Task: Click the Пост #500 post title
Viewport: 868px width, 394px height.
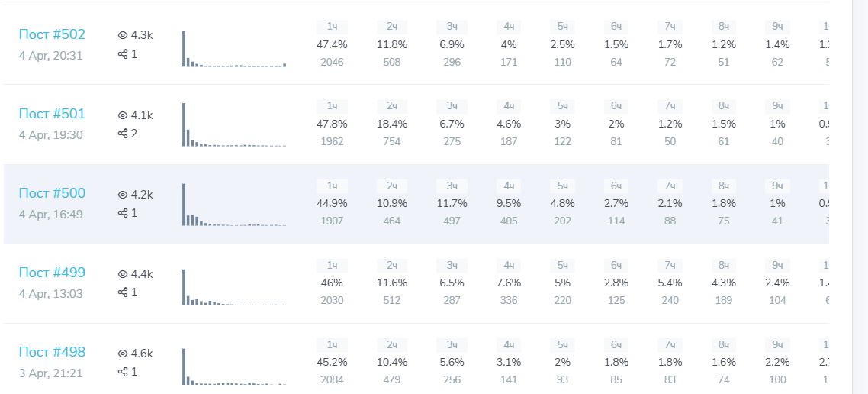Action: [x=52, y=193]
